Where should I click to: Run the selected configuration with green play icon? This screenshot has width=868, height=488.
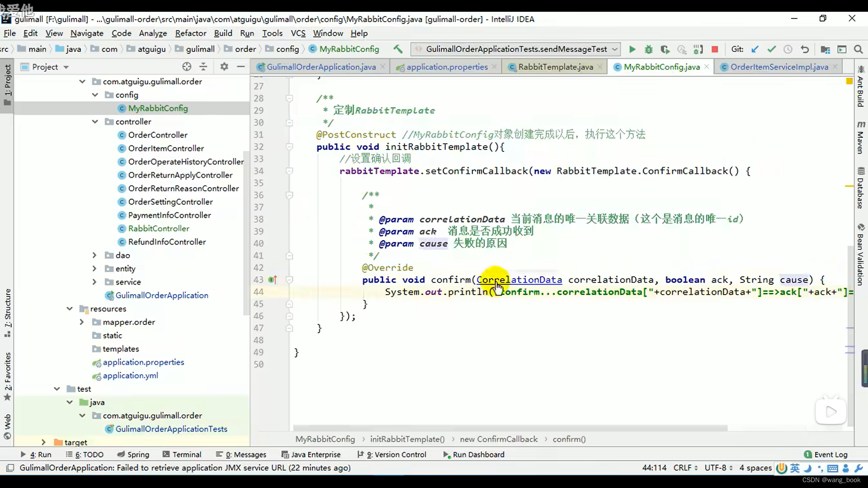pyautogui.click(x=632, y=49)
